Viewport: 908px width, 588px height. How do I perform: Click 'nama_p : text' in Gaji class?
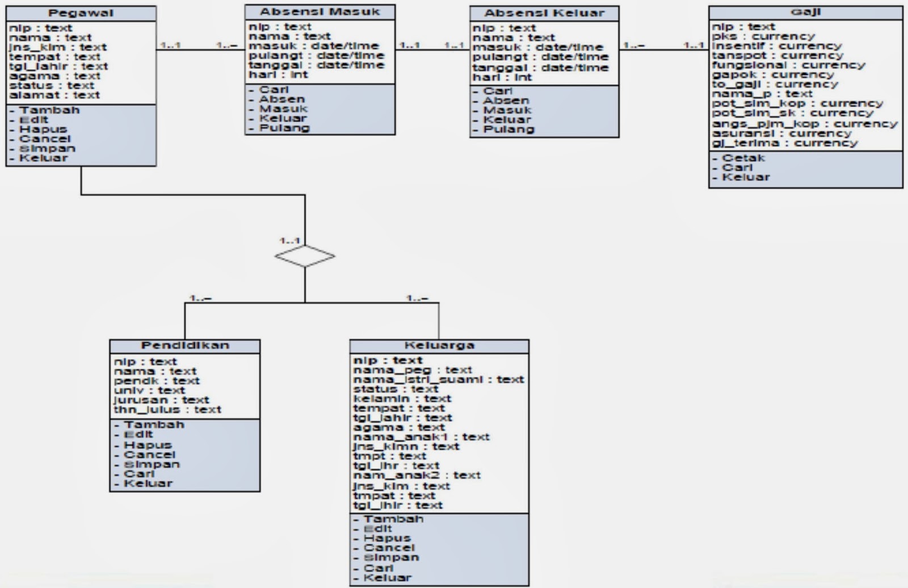(x=762, y=94)
